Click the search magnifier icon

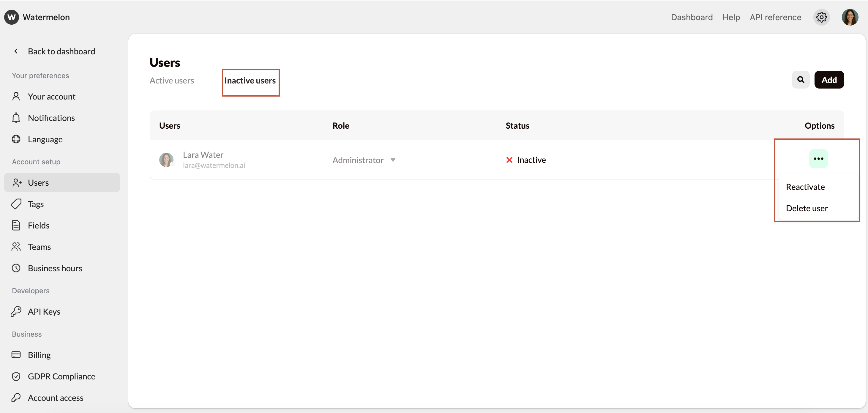[801, 80]
